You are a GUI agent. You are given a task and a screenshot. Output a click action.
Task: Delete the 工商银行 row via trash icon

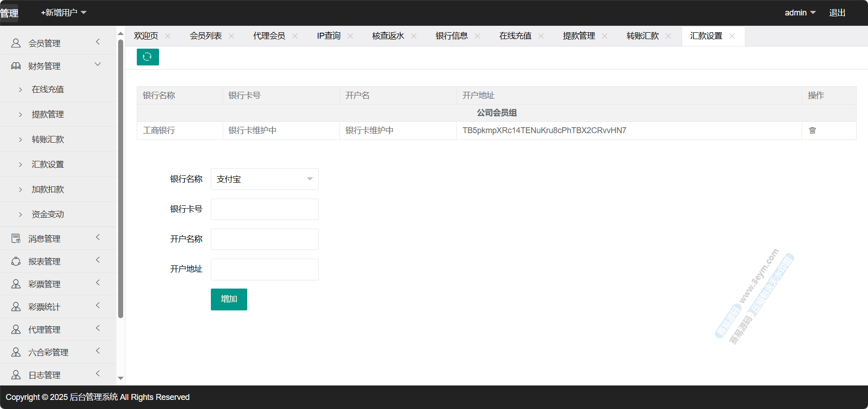[812, 130]
